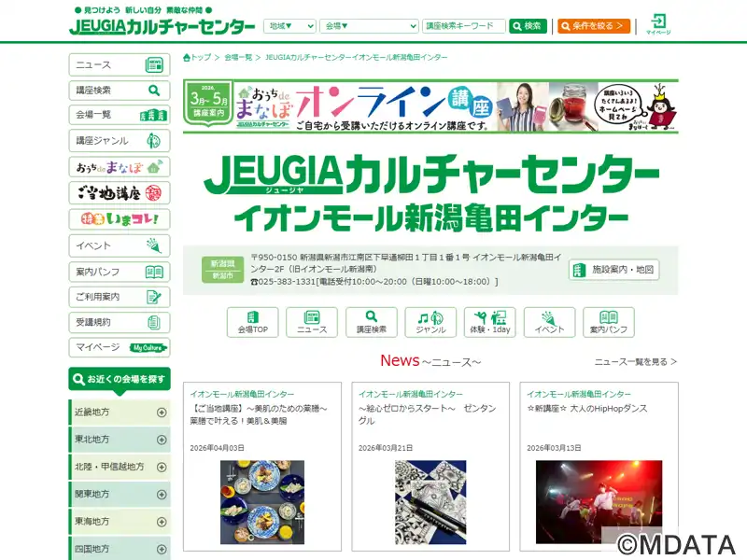Screen dimensions: 747x560
Task: Open news ゼンタングル article title
Action: pyautogui.click(x=428, y=414)
